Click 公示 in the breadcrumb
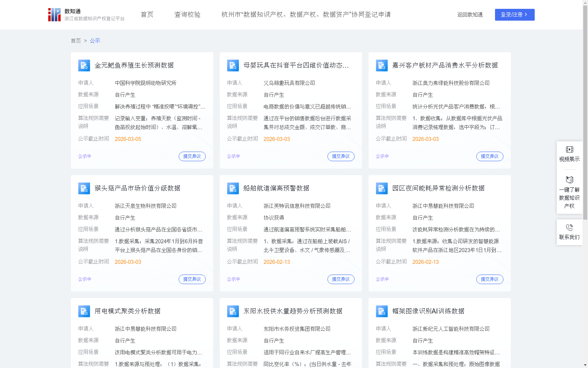 (x=95, y=40)
